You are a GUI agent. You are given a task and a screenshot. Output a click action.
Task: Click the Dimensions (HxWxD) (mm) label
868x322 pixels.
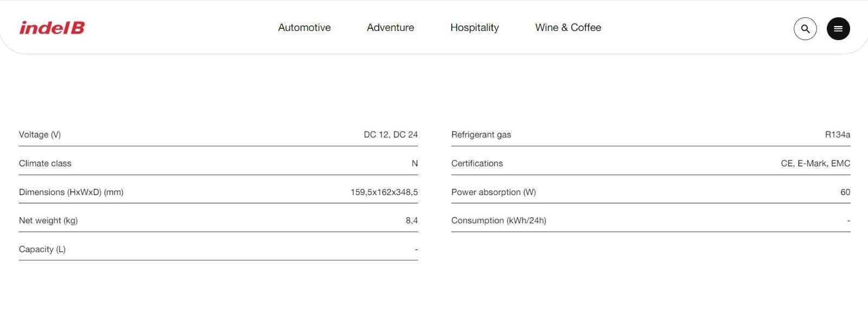(x=71, y=192)
